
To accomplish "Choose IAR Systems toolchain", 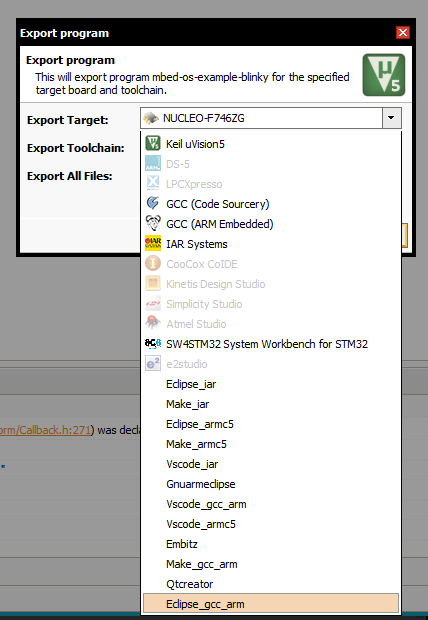I will point(271,244).
